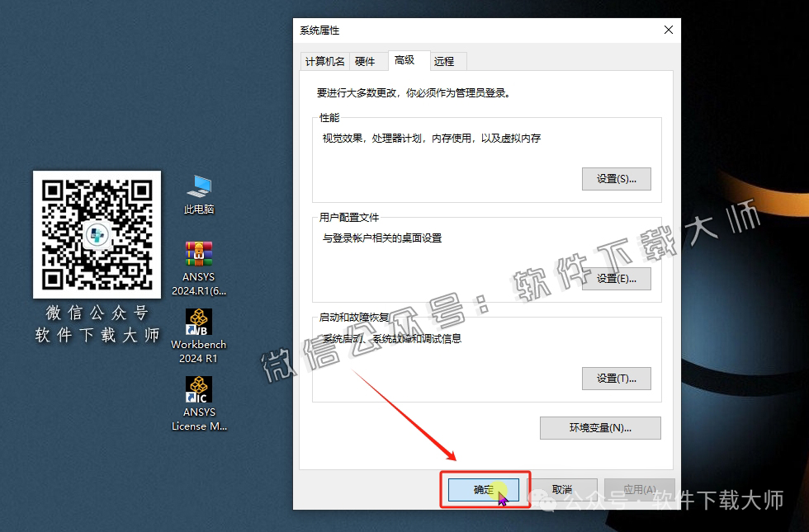
Task: Switch to the 远程 tab
Action: click(x=446, y=60)
